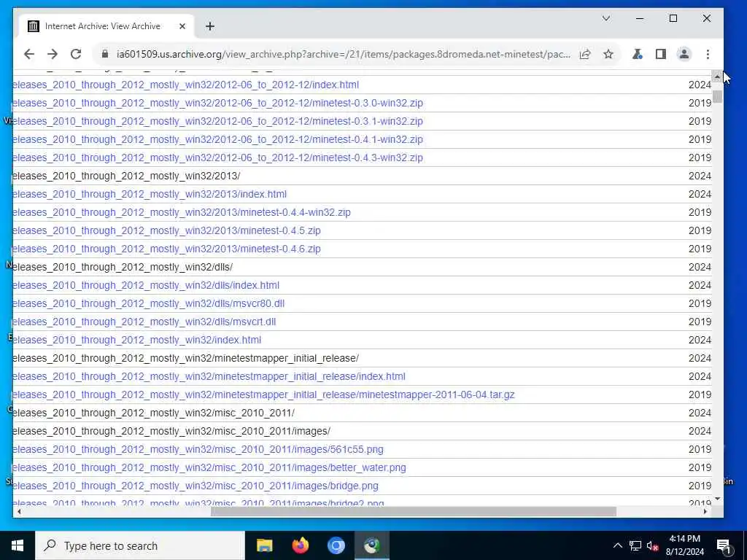The image size is (747, 560).
Task: Open Chrome Labs flask icon
Action: [x=638, y=54]
